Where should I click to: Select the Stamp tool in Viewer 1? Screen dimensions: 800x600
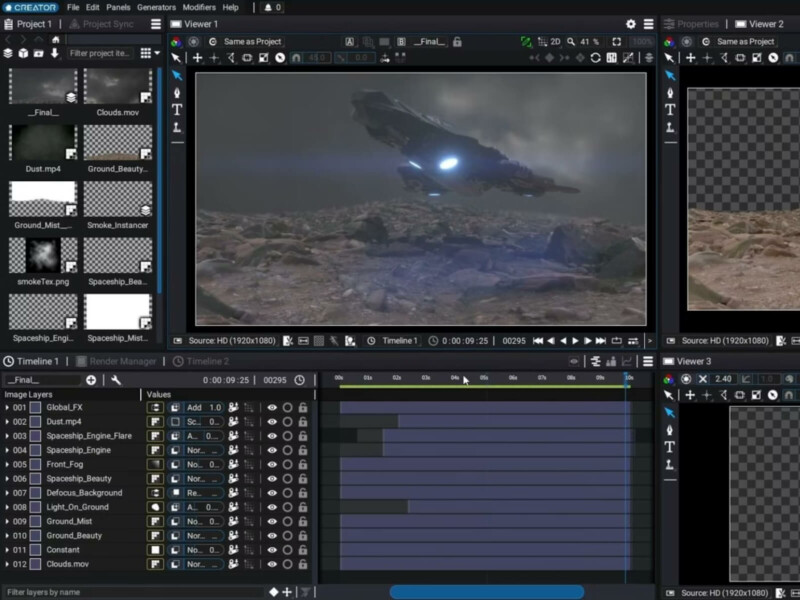177,127
